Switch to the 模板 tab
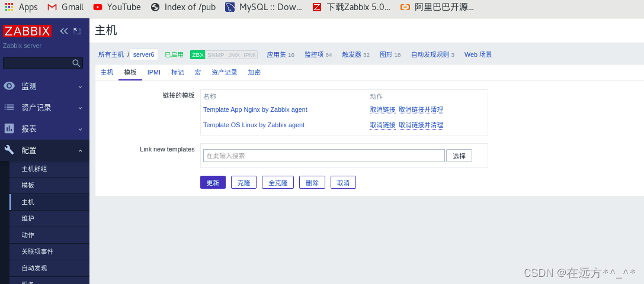 [x=130, y=72]
